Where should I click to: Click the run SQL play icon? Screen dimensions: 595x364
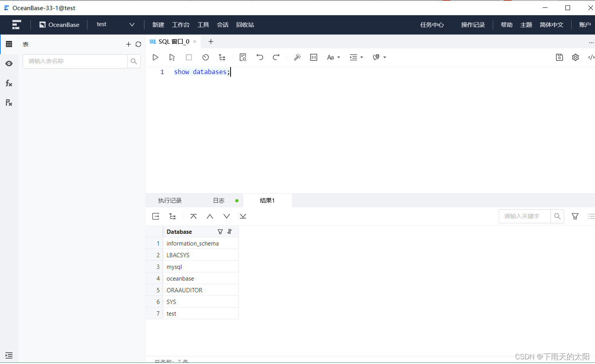point(155,57)
